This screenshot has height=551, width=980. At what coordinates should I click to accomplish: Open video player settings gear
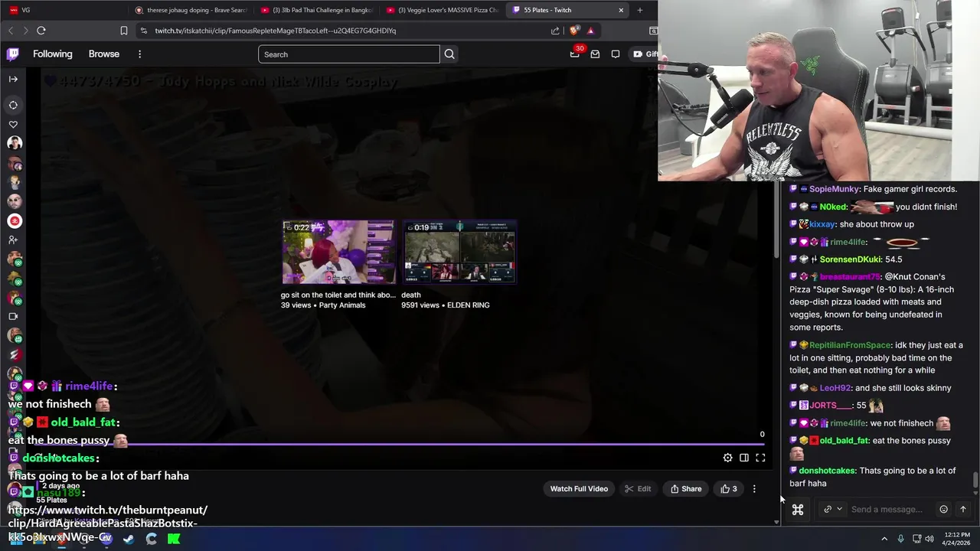[x=728, y=458]
